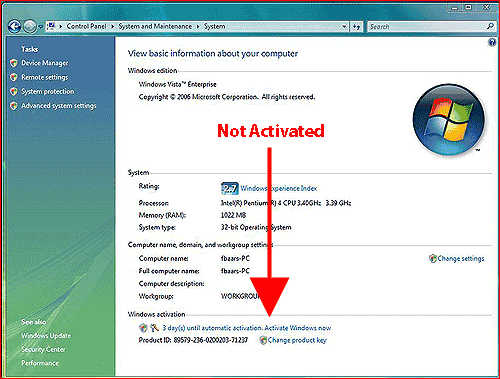This screenshot has width=500, height=379.
Task: Open Performance under See also
Action: pyautogui.click(x=40, y=363)
